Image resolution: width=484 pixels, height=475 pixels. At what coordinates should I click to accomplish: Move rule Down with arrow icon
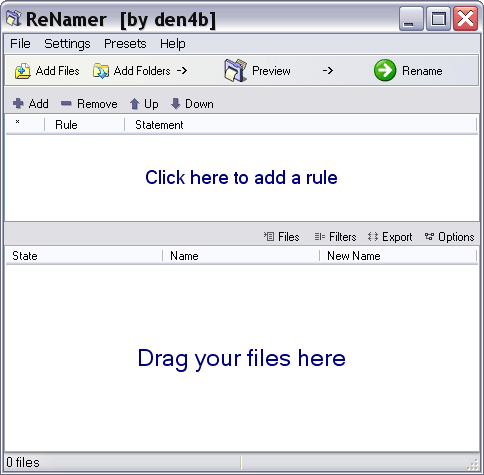[x=175, y=104]
